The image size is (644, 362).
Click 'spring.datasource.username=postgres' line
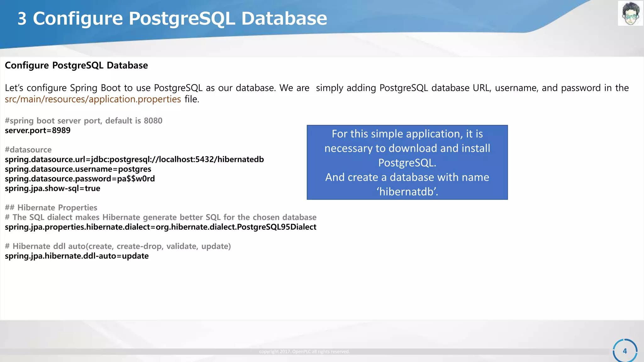[78, 169]
